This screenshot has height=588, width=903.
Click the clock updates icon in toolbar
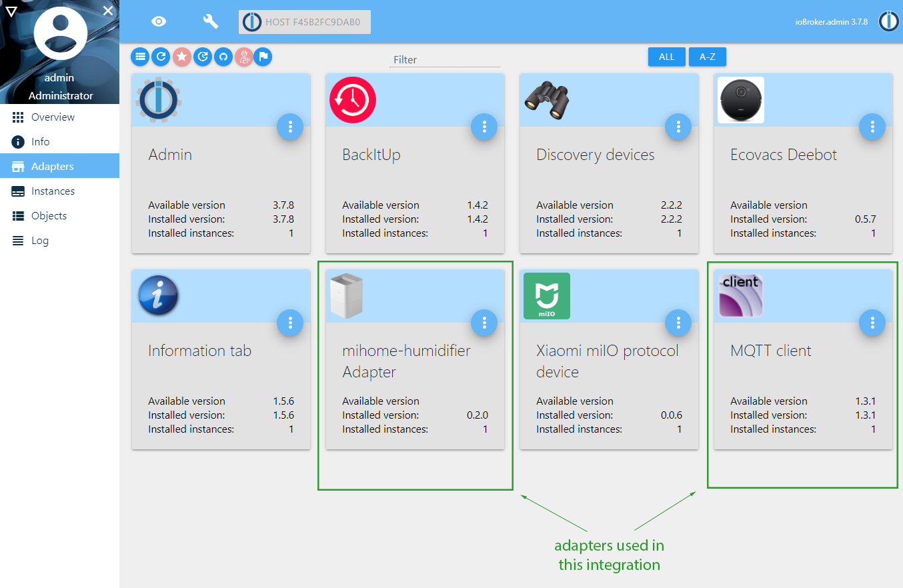click(203, 57)
